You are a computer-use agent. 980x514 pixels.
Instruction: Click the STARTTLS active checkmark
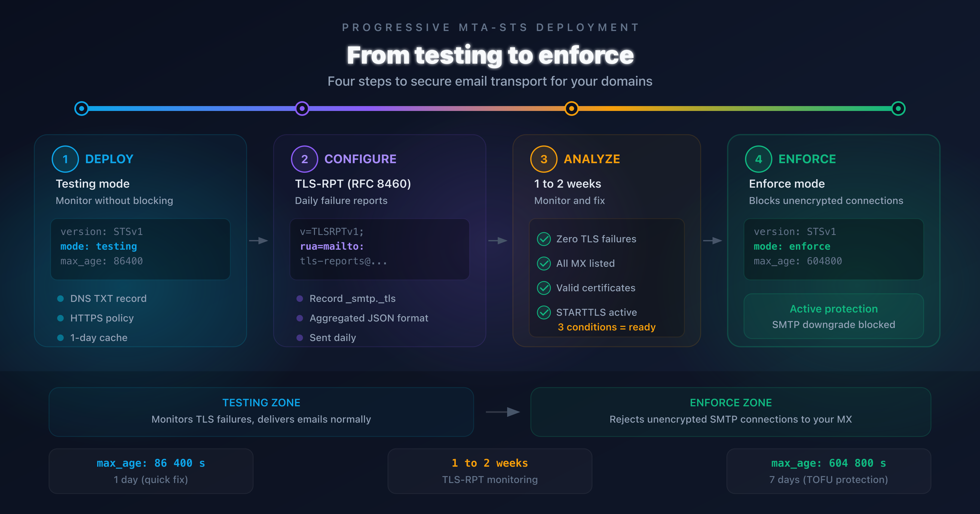click(x=544, y=312)
